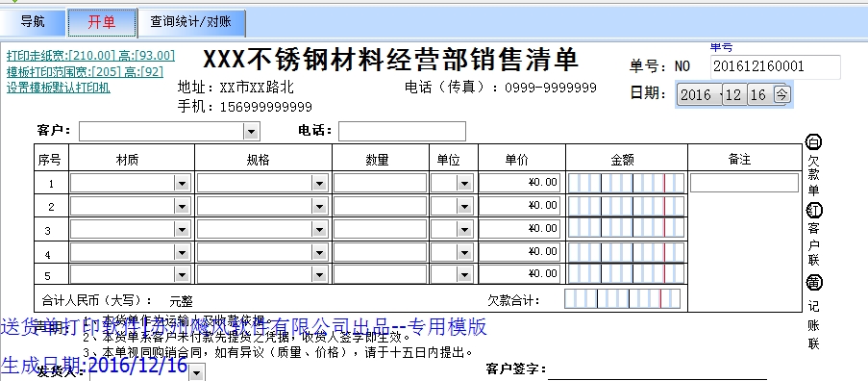Expand row 1 材质 dropdown
This screenshot has height=381, width=868.
coord(182,184)
